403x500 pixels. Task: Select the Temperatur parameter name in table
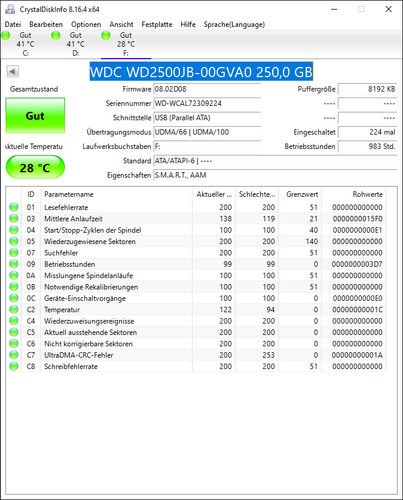(x=62, y=310)
